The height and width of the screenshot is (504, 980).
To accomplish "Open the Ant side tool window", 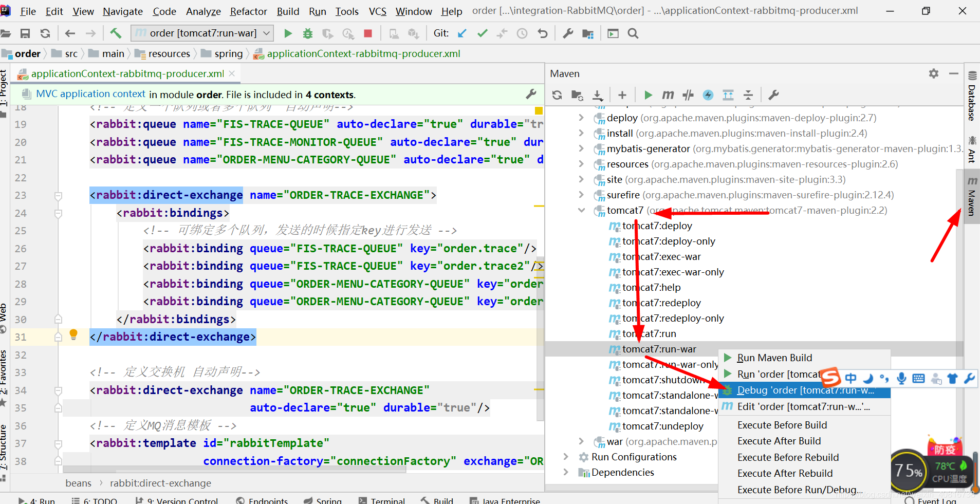I will click(972, 150).
